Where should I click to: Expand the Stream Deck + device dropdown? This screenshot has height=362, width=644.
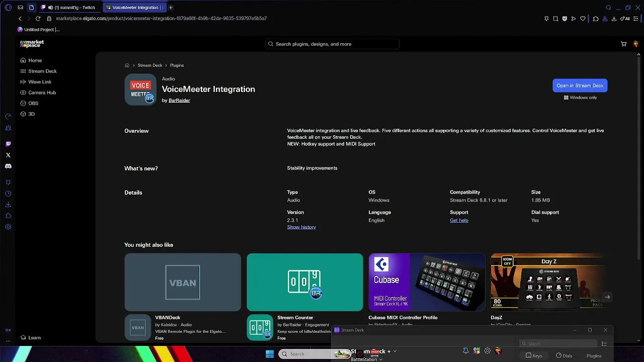tap(395, 351)
